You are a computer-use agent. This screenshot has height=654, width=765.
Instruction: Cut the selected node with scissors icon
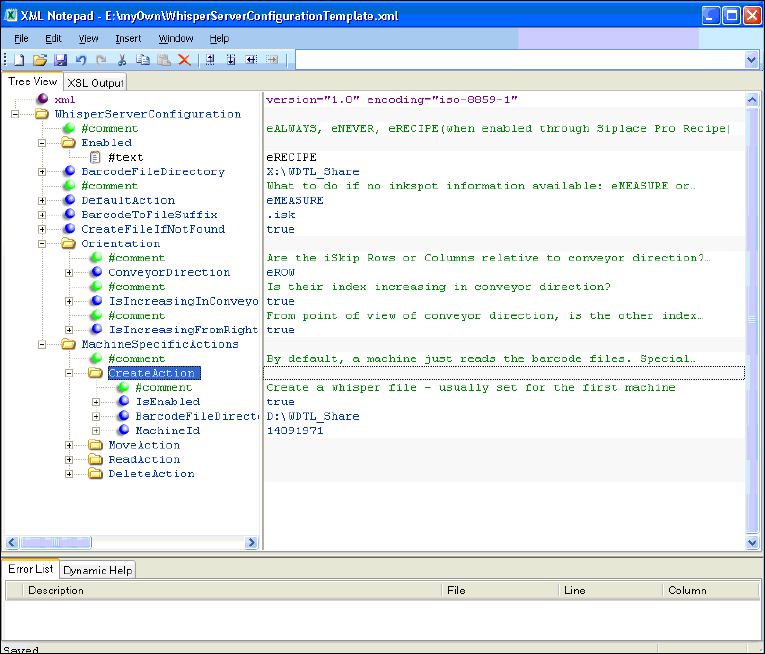coord(122,60)
